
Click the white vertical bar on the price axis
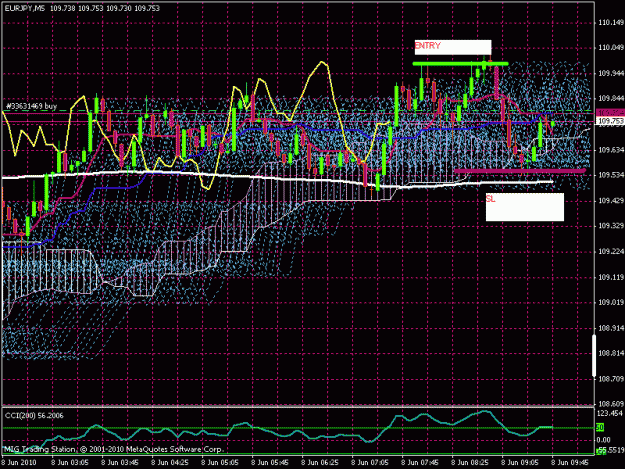click(594, 356)
